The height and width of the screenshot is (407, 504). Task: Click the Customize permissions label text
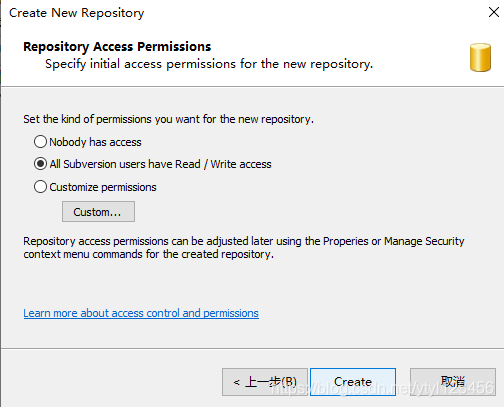coord(103,187)
